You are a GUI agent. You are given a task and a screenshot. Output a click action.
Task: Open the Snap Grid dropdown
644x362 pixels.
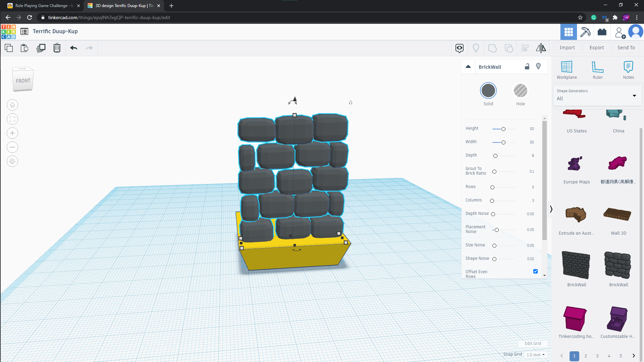click(536, 355)
